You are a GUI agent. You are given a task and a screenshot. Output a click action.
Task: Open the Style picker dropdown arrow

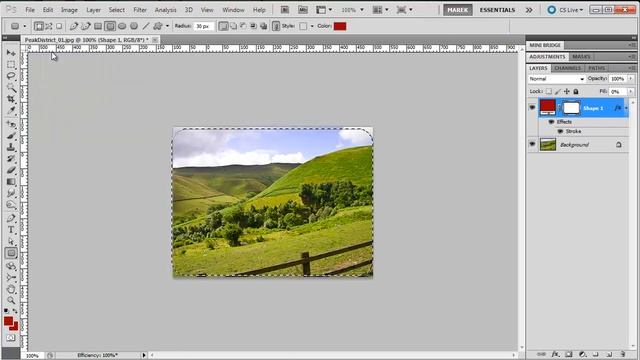[312, 26]
